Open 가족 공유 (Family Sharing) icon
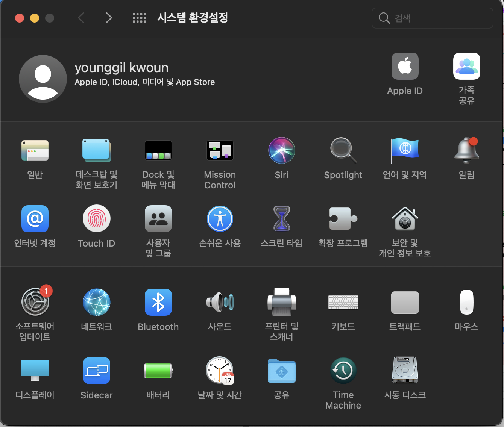The width and height of the screenshot is (504, 427). click(x=467, y=66)
